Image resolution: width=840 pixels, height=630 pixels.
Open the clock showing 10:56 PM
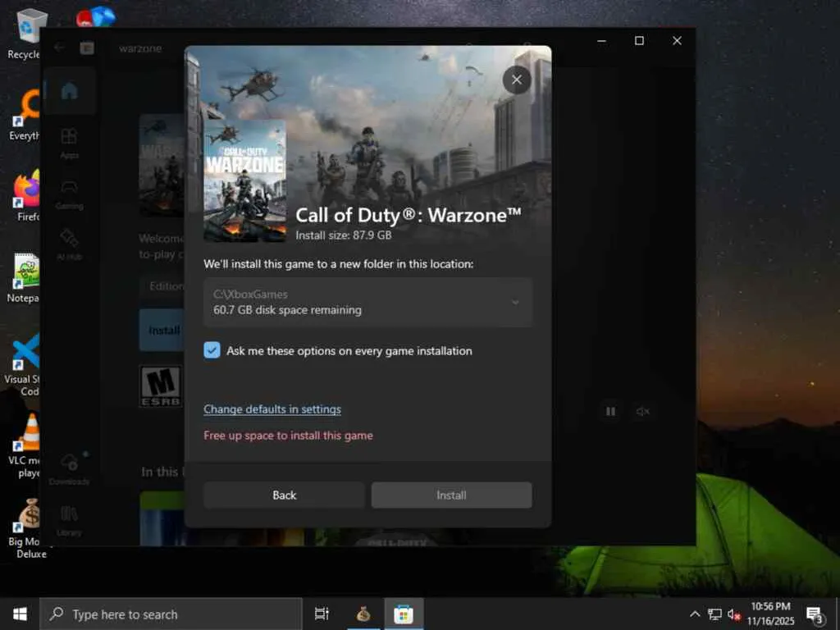770,614
